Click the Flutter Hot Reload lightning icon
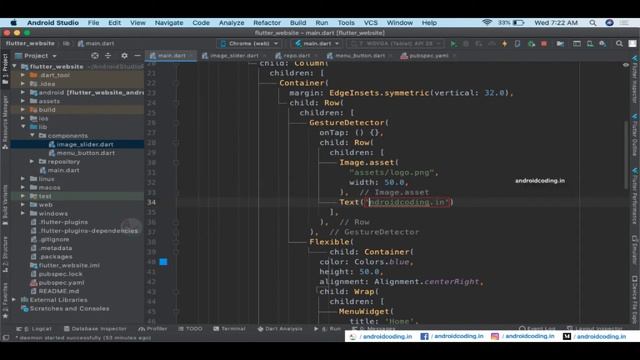The height and width of the screenshot is (360, 640). click(504, 44)
